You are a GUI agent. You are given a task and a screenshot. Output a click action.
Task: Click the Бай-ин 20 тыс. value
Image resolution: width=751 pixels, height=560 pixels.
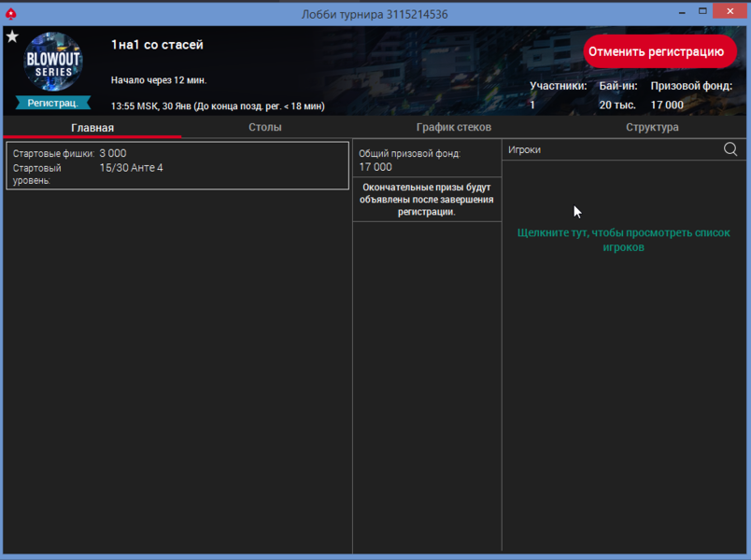tap(617, 105)
